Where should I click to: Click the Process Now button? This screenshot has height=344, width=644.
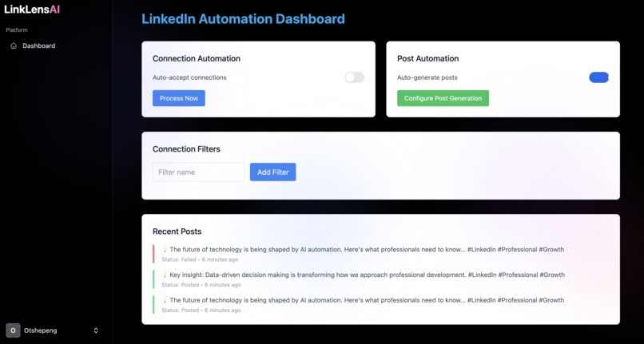click(179, 98)
